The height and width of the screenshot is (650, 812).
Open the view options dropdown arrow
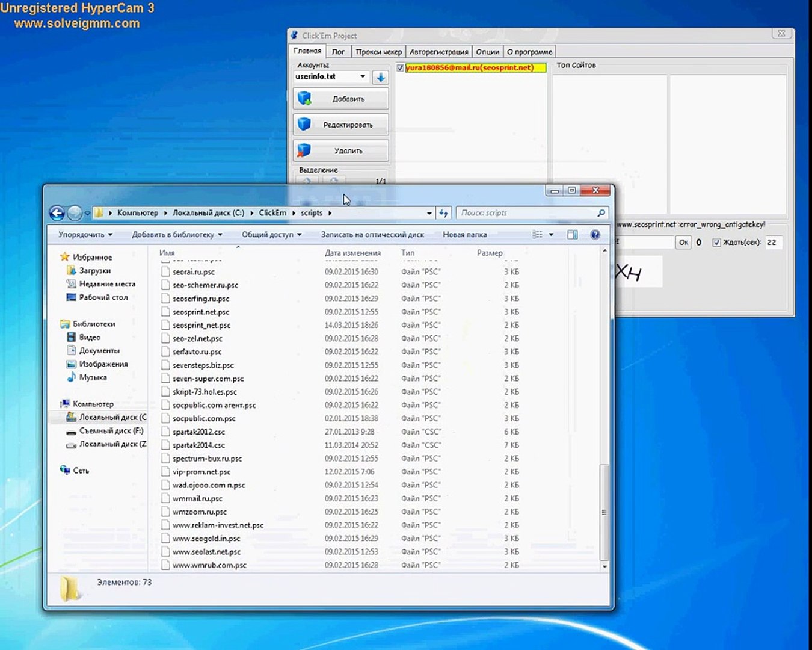551,235
